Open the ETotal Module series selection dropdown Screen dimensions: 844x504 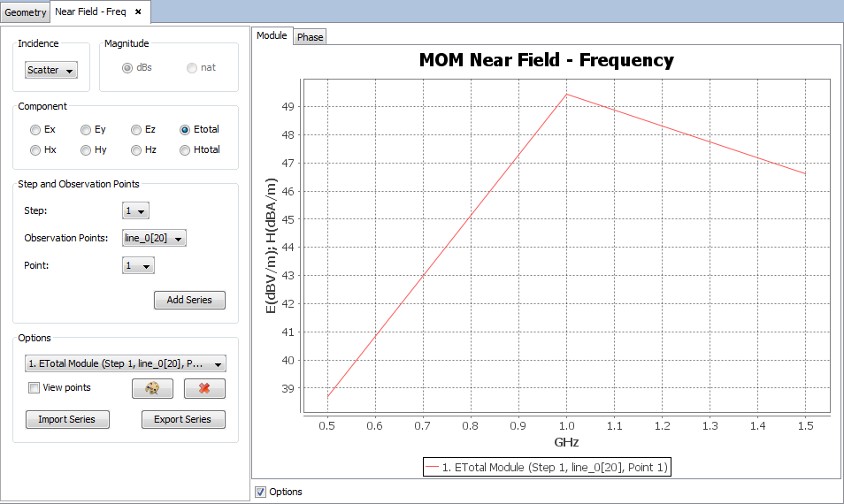(126, 363)
